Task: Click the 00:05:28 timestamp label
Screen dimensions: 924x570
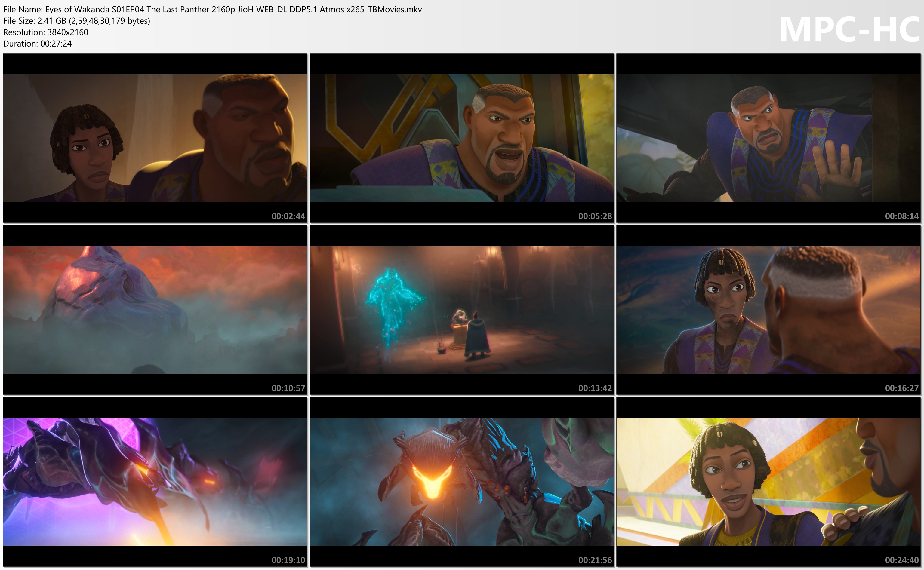Action: point(595,216)
